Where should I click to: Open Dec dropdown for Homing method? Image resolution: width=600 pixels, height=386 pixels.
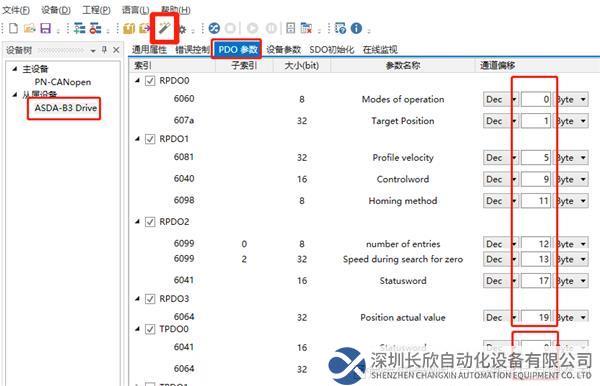501,201
